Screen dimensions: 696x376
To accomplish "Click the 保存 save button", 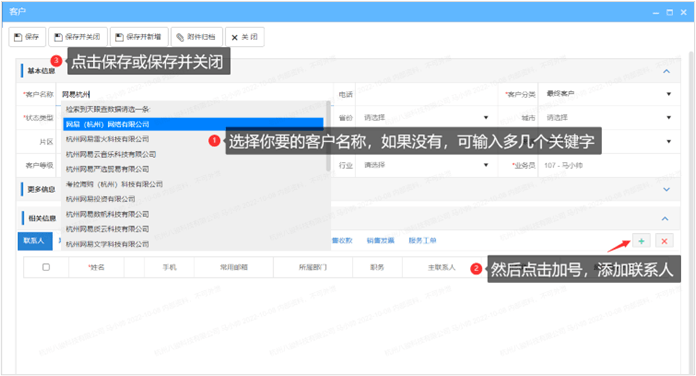I will [x=27, y=37].
